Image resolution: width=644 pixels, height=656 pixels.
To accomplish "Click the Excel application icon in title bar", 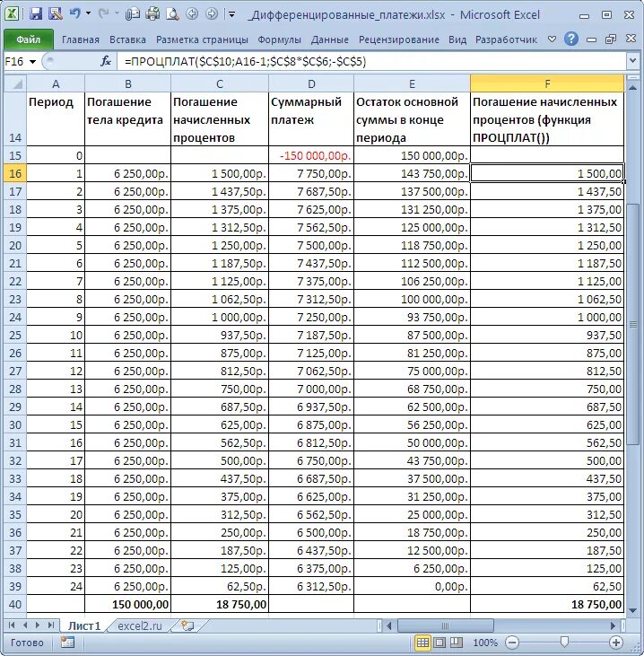I will (12, 13).
